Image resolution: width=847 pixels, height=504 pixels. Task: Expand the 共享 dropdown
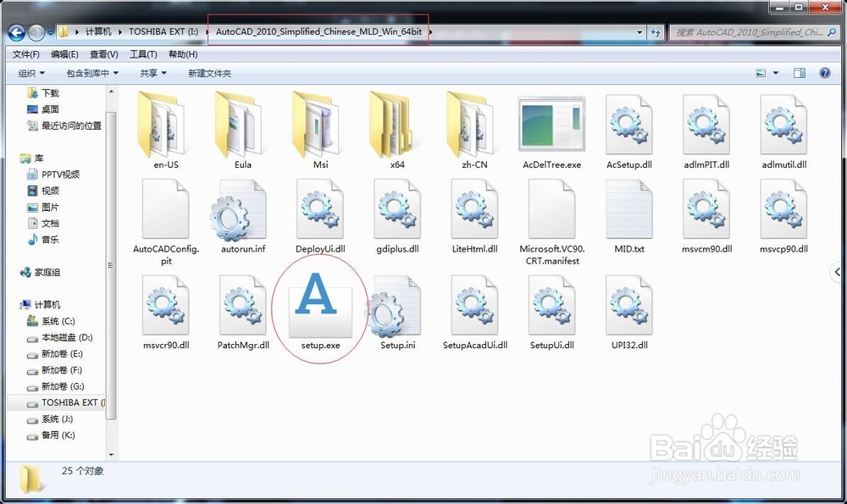[152, 73]
